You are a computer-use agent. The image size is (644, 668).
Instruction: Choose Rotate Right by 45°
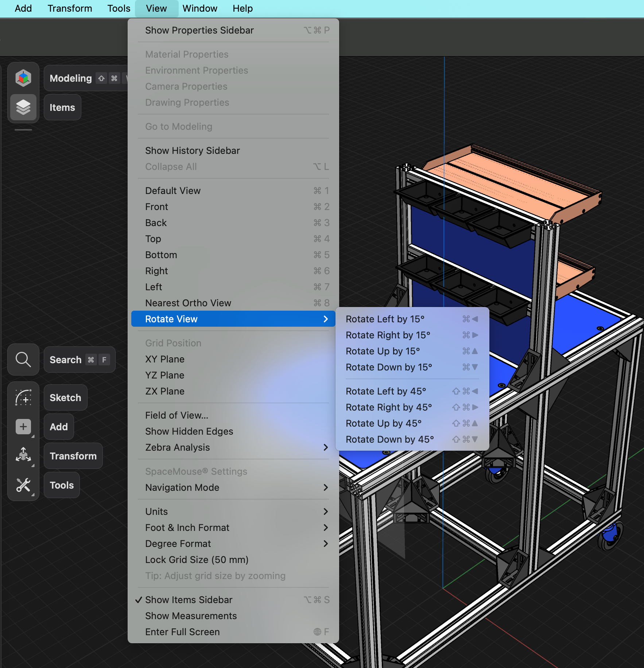pyautogui.click(x=412, y=407)
